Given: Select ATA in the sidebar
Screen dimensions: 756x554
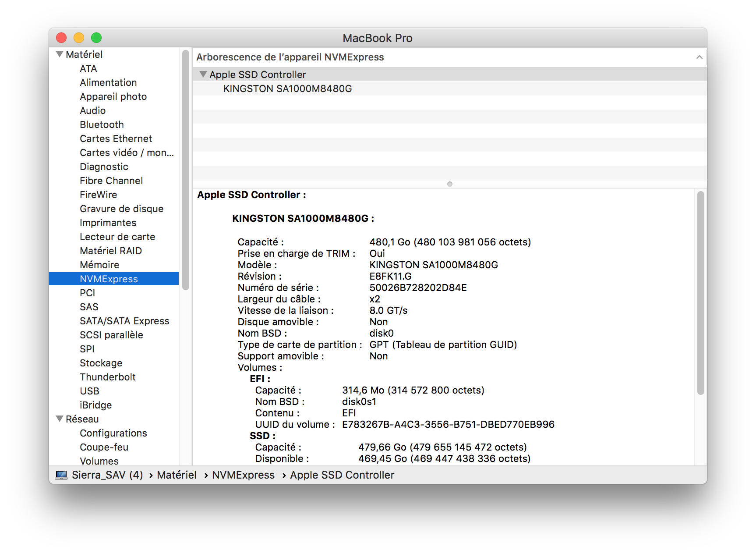Looking at the screenshot, I should pyautogui.click(x=88, y=68).
